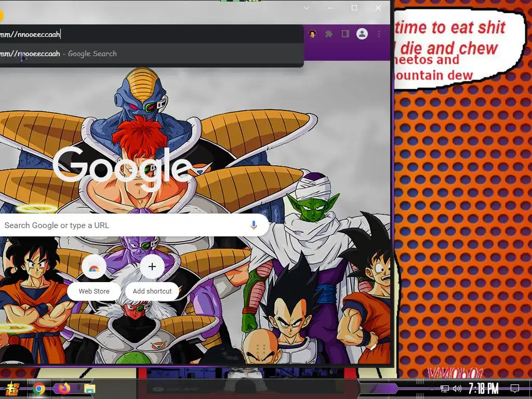Open the Chrome extensions puzzle icon
This screenshot has height=399, width=532.
click(x=328, y=34)
